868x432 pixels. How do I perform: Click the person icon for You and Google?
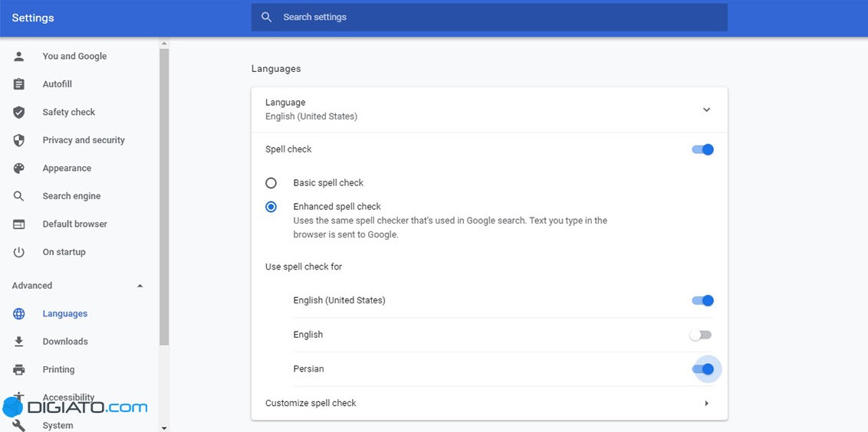(x=19, y=56)
